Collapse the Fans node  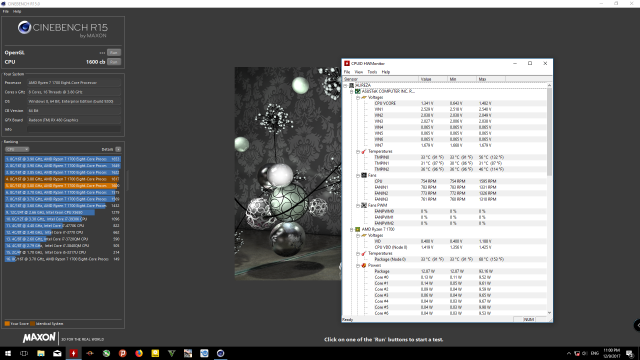(x=358, y=176)
